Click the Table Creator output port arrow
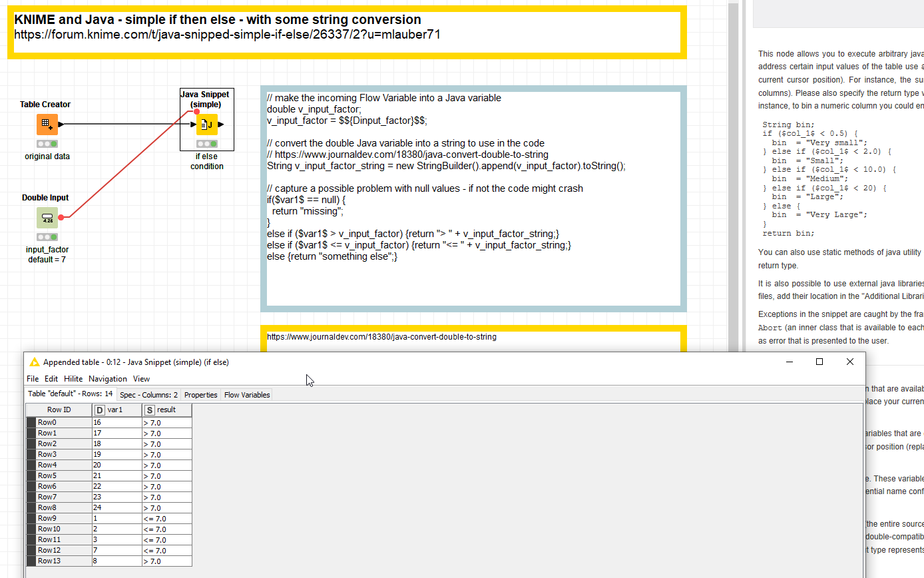 click(x=61, y=125)
